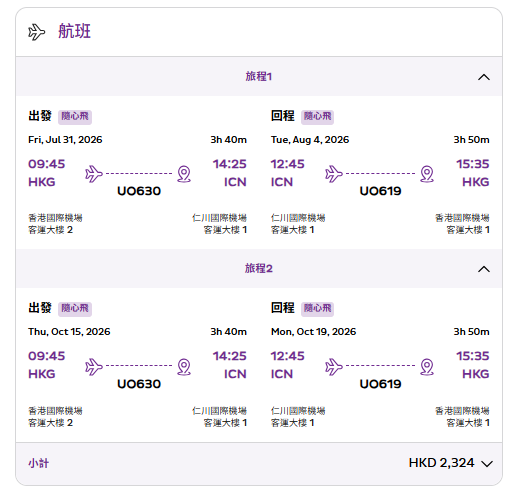Click HKG origin code on Oct 15 flight
Viewport: 507px width, 494px height.
coord(42,374)
